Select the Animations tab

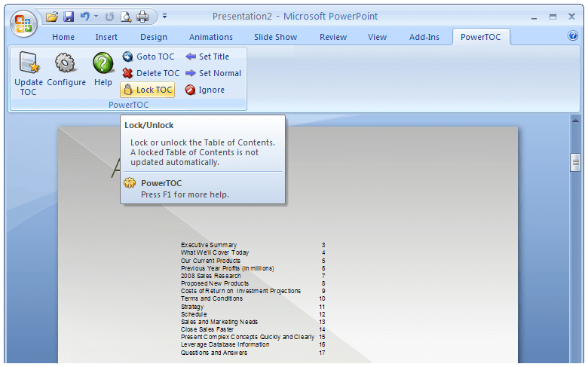(211, 37)
